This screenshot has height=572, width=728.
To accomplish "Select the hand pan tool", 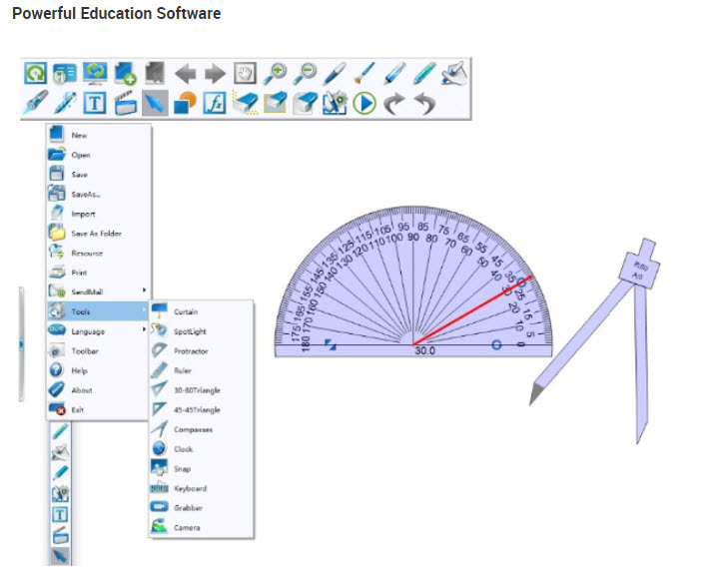I will click(245, 73).
